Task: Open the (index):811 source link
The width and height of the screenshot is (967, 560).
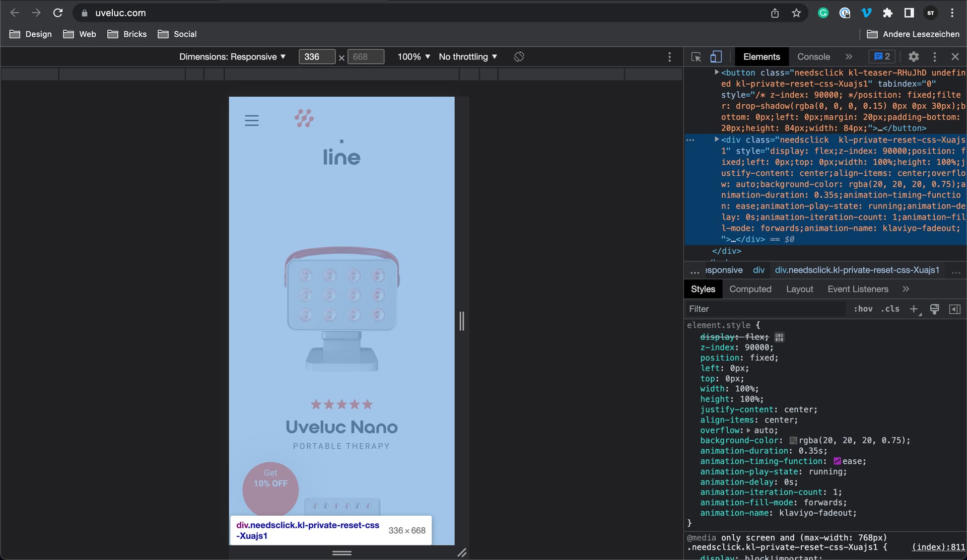Action: click(938, 547)
